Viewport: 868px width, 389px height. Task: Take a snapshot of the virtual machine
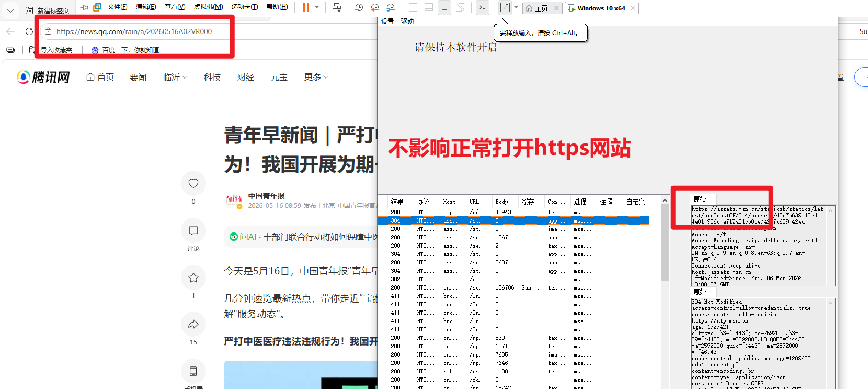point(359,7)
